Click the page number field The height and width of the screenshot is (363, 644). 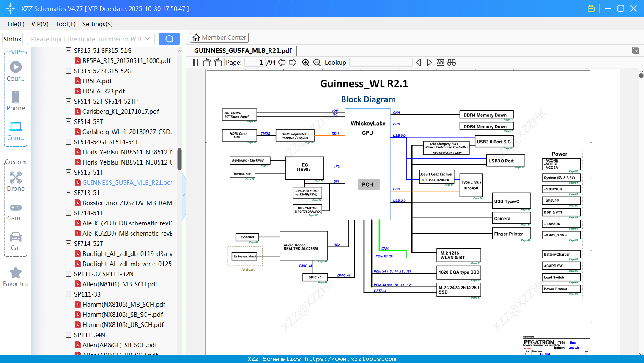coord(255,63)
